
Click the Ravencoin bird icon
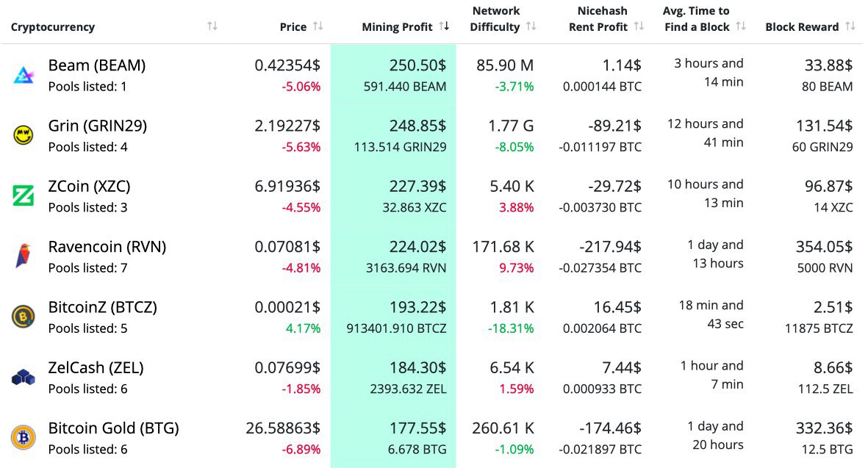(x=24, y=256)
